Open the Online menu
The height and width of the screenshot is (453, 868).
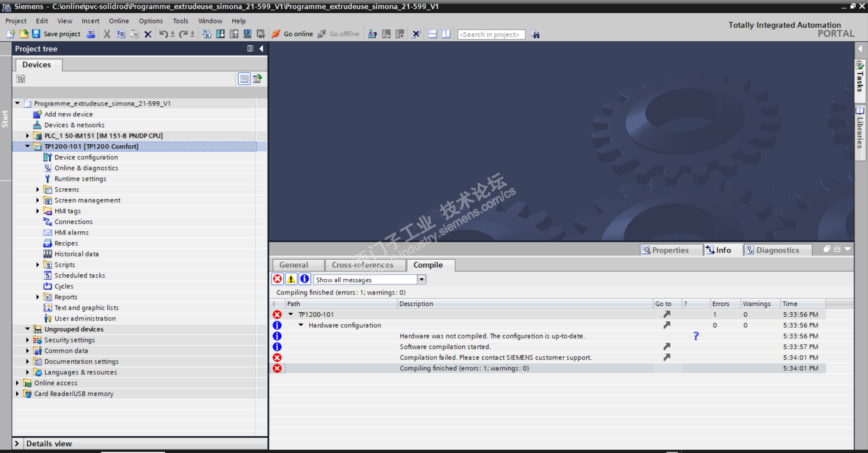pyautogui.click(x=119, y=21)
